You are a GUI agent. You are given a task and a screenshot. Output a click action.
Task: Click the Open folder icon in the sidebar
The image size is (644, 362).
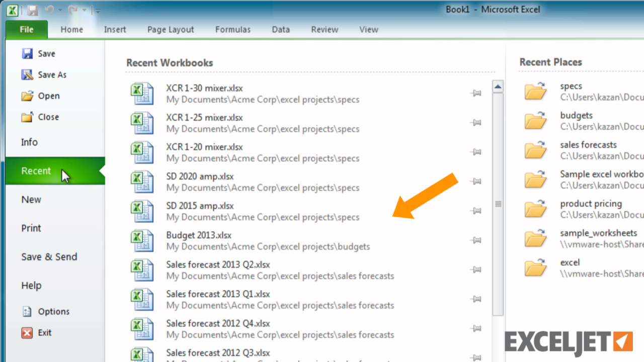click(27, 96)
